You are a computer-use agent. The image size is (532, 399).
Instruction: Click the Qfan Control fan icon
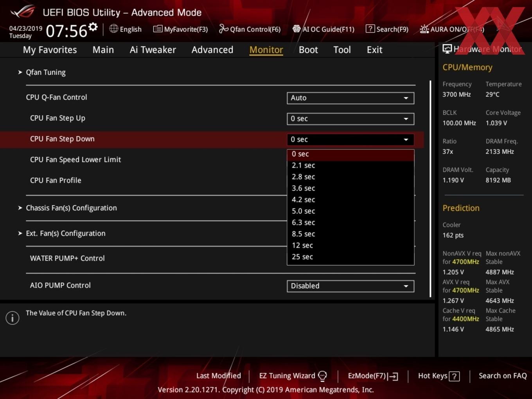[223, 29]
